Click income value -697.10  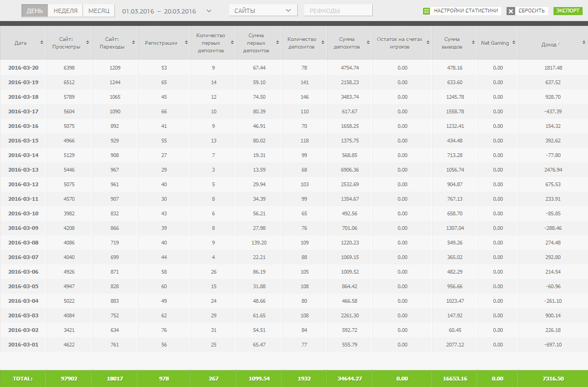pos(553,344)
